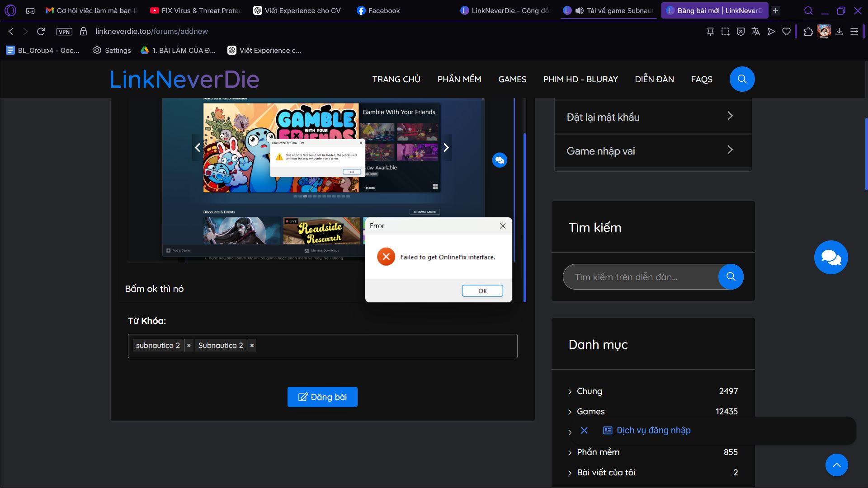Focus the linkneverdie.top address bar
Viewport: 868px width, 488px height.
point(152,31)
